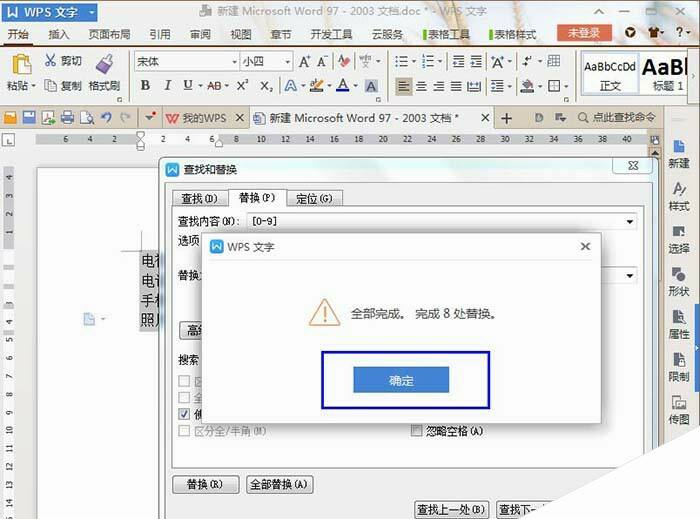Image resolution: width=700 pixels, height=519 pixels.
Task: Click the Cut scissors icon
Action: pos(50,60)
